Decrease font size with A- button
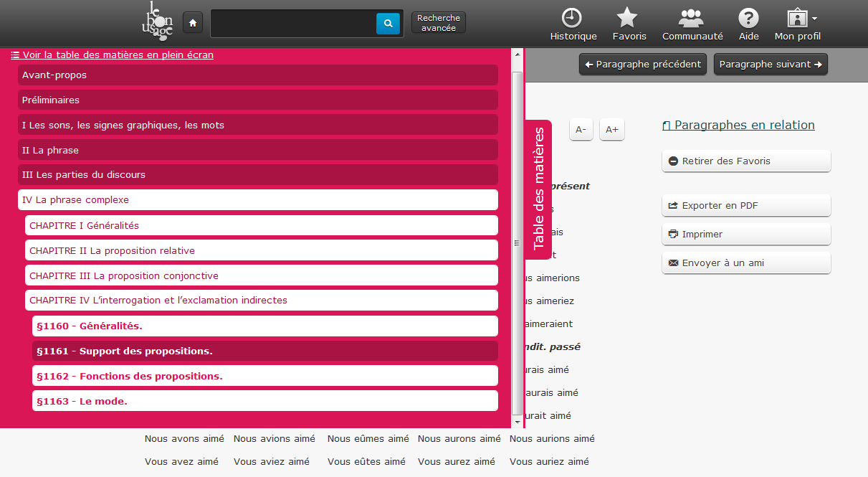 tap(581, 130)
